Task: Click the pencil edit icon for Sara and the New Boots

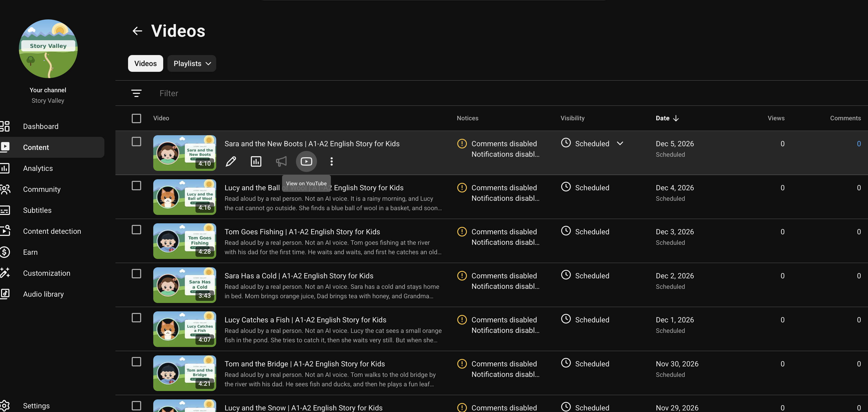Action: pyautogui.click(x=231, y=161)
